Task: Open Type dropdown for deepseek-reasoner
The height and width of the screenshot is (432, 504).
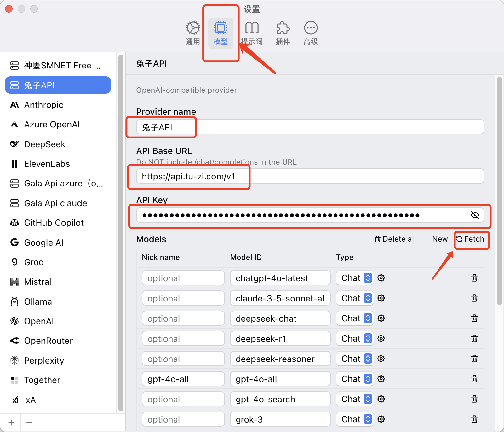Action: click(355, 359)
